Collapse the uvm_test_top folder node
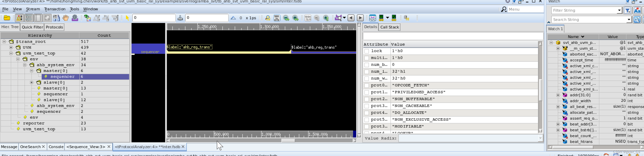 (x=11, y=53)
